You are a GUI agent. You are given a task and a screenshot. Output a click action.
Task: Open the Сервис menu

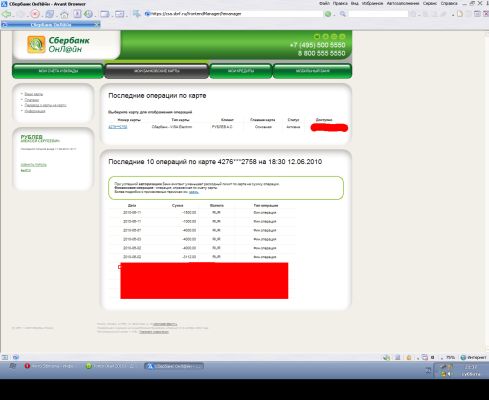click(430, 3)
